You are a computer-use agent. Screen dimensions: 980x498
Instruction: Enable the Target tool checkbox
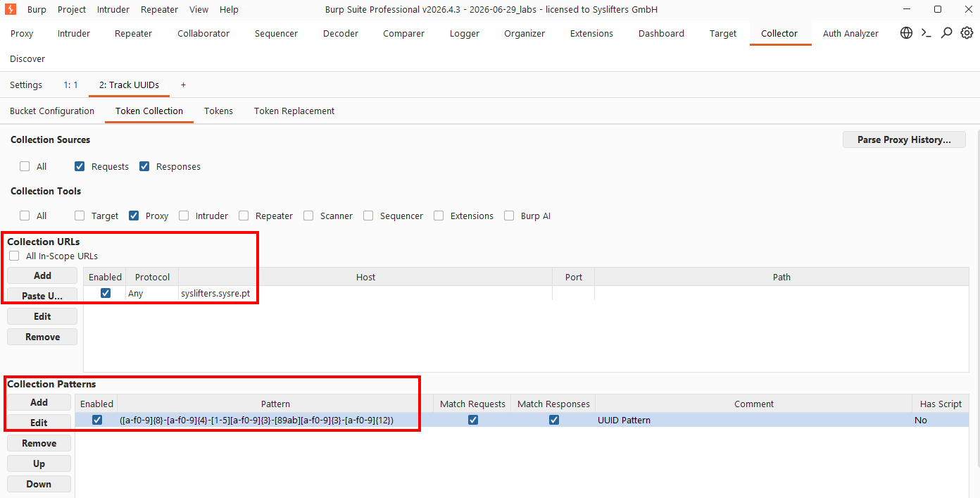click(80, 216)
